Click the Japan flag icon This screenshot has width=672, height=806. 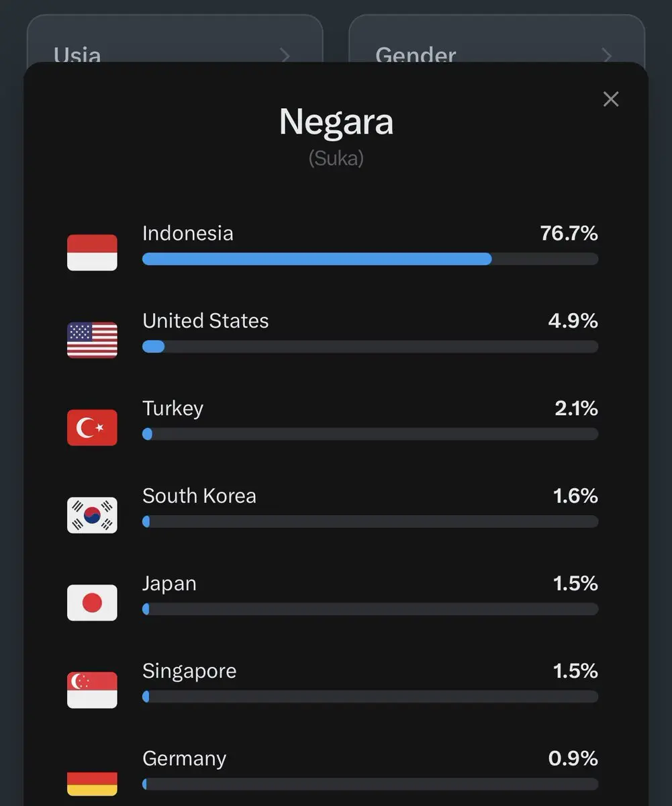coord(92,602)
